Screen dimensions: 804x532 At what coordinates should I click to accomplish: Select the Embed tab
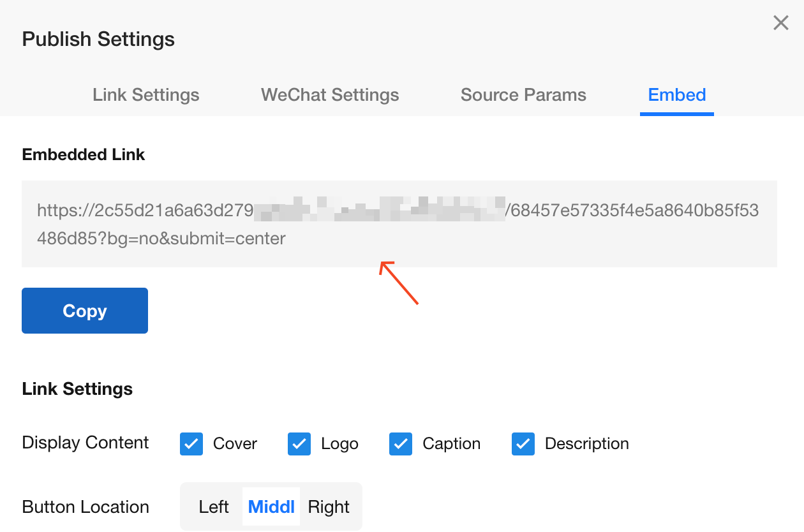676,95
